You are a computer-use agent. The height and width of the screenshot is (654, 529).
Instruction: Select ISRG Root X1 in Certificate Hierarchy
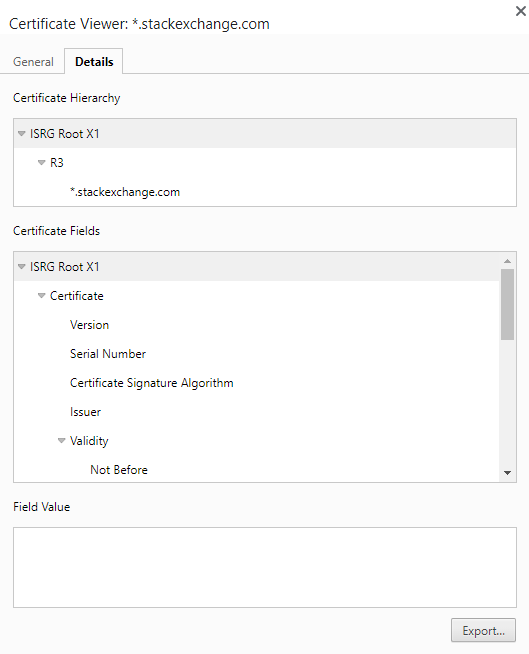tap(265, 133)
